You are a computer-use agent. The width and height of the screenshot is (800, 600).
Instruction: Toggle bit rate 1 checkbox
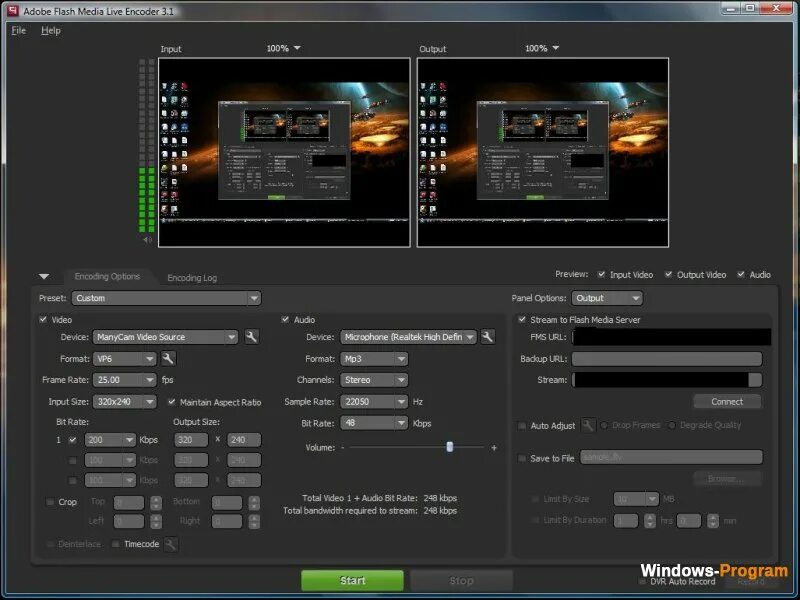click(x=72, y=440)
